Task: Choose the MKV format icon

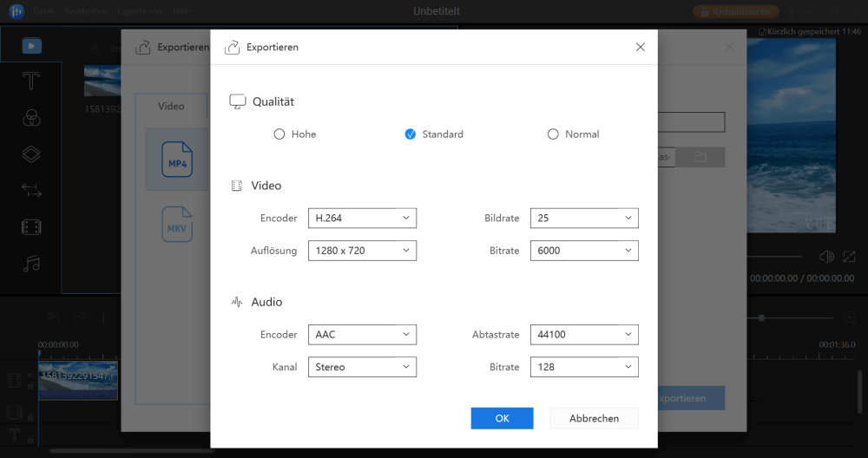Action: click(x=177, y=226)
